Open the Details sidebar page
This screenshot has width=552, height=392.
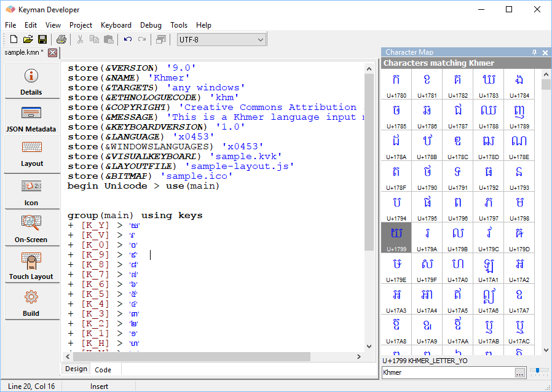click(31, 81)
